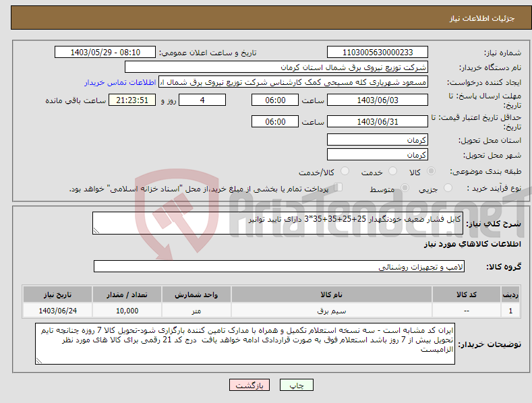This screenshot has height=403, width=532.
Task: Click the price validity date 1403/06/31
Action: tap(378, 121)
